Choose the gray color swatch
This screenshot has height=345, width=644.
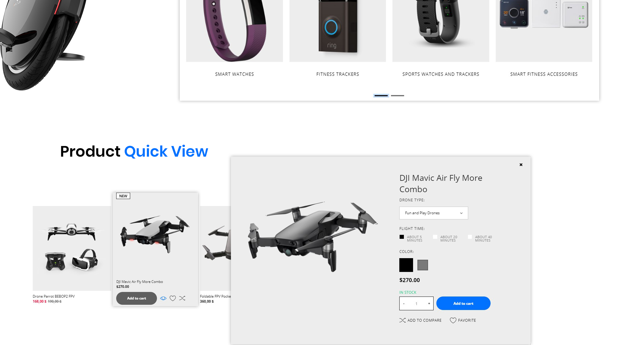tap(423, 265)
